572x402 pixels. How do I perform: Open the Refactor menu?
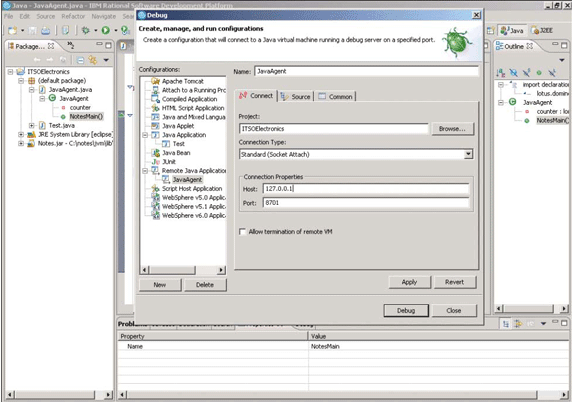click(x=73, y=16)
